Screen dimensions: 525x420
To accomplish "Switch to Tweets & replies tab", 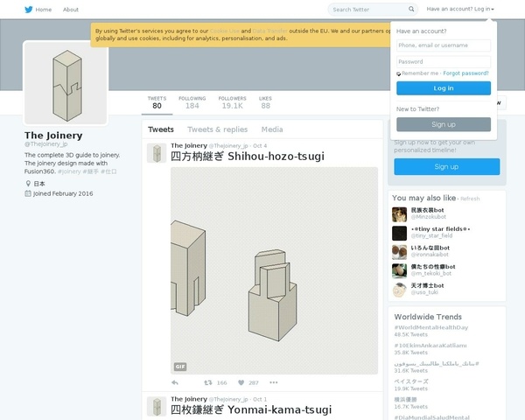I will coord(217,129).
